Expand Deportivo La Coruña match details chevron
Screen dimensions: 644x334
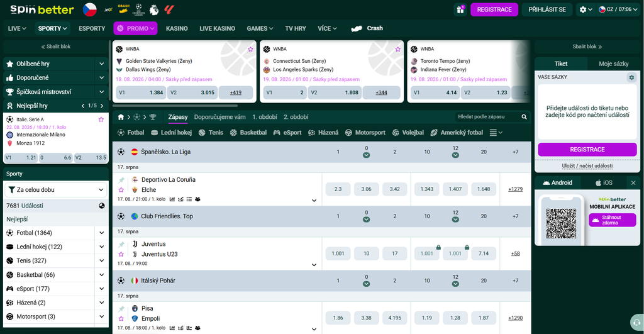pyautogui.click(x=314, y=201)
